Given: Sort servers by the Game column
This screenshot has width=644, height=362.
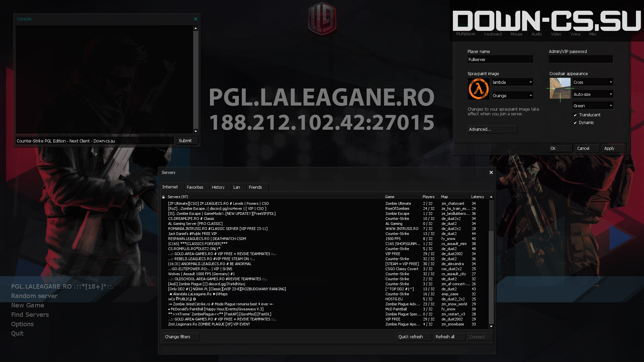Looking at the screenshot, I should click(x=402, y=197).
